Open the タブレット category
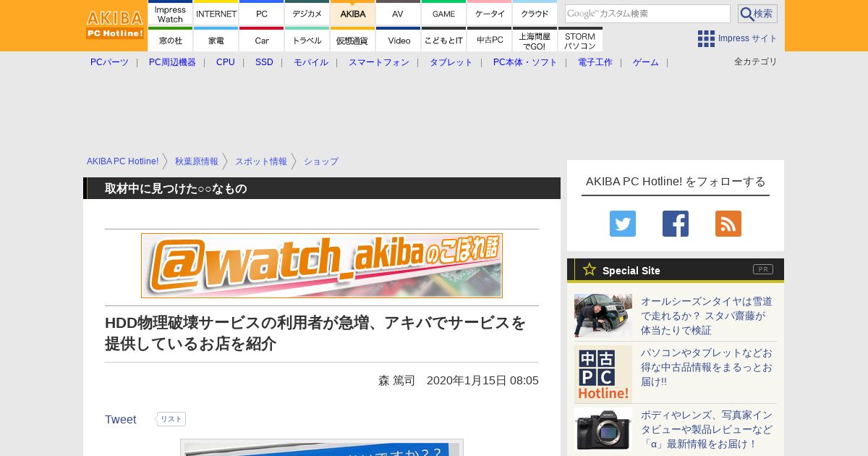The height and width of the screenshot is (456, 868). pyautogui.click(x=451, y=62)
